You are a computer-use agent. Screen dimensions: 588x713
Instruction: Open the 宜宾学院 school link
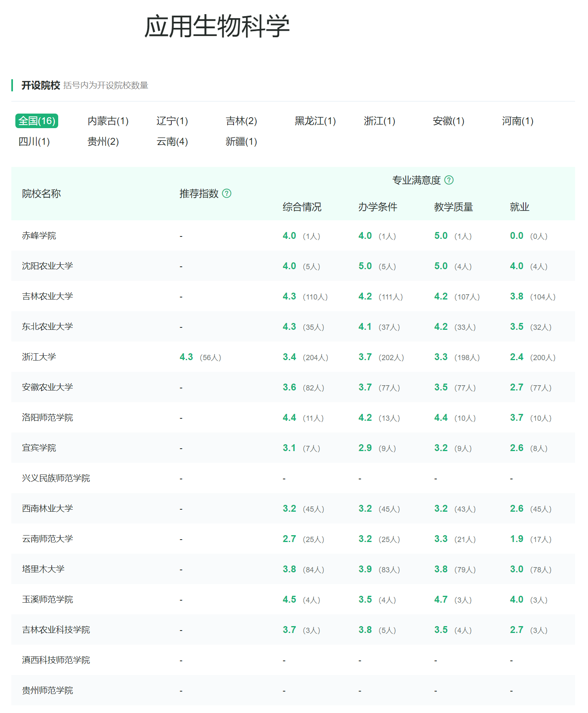point(39,448)
